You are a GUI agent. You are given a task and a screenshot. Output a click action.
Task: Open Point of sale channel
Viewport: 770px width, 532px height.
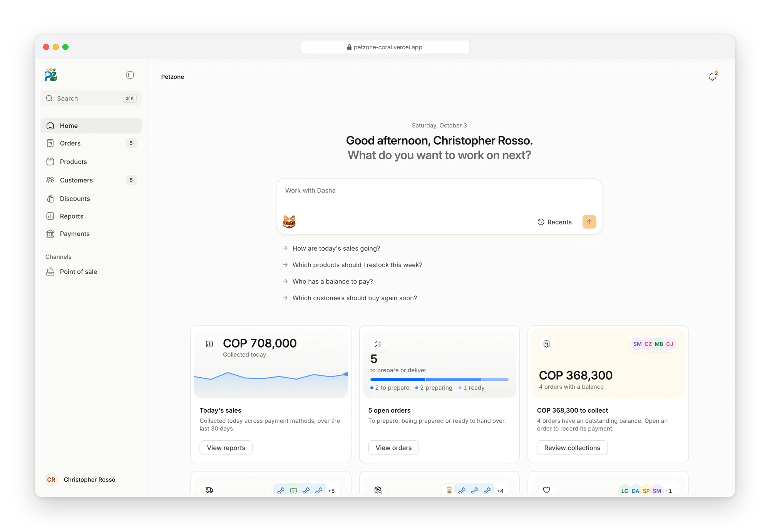91,272
